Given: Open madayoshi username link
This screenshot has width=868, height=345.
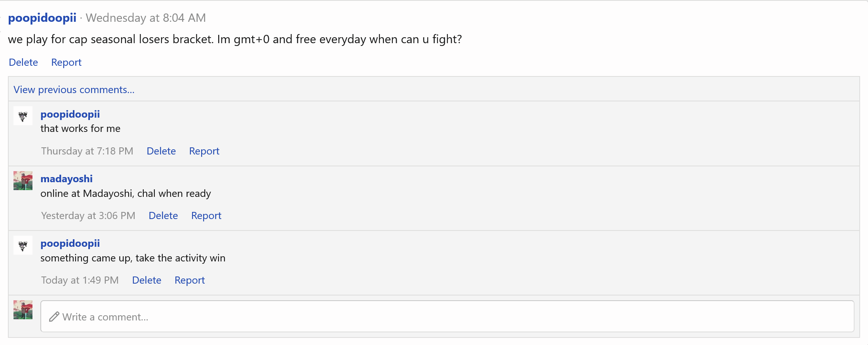Looking at the screenshot, I should pyautogui.click(x=67, y=179).
